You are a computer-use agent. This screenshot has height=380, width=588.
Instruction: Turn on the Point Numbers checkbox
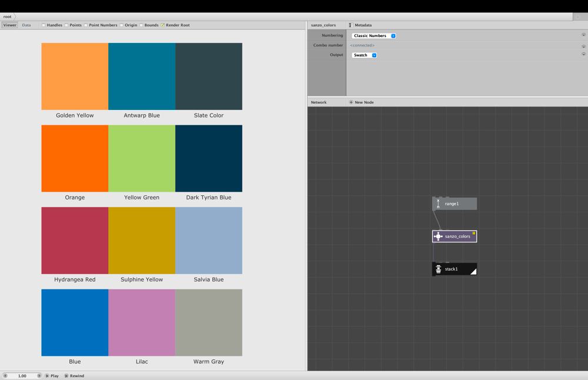86,25
